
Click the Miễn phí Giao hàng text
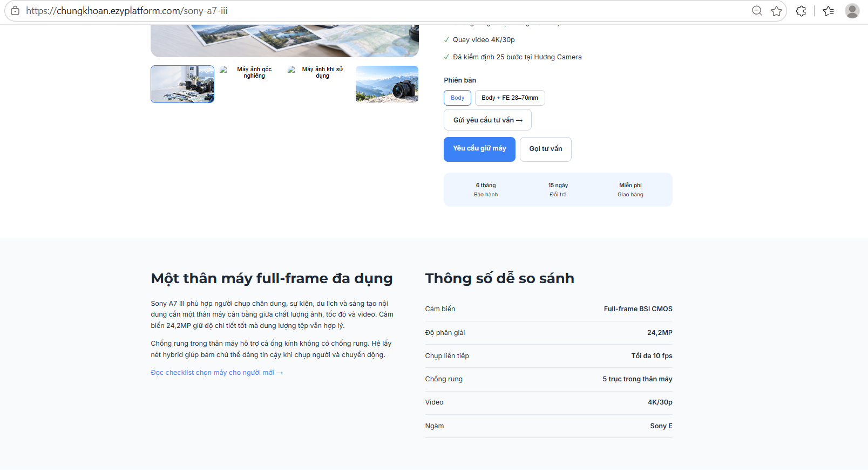tap(630, 190)
